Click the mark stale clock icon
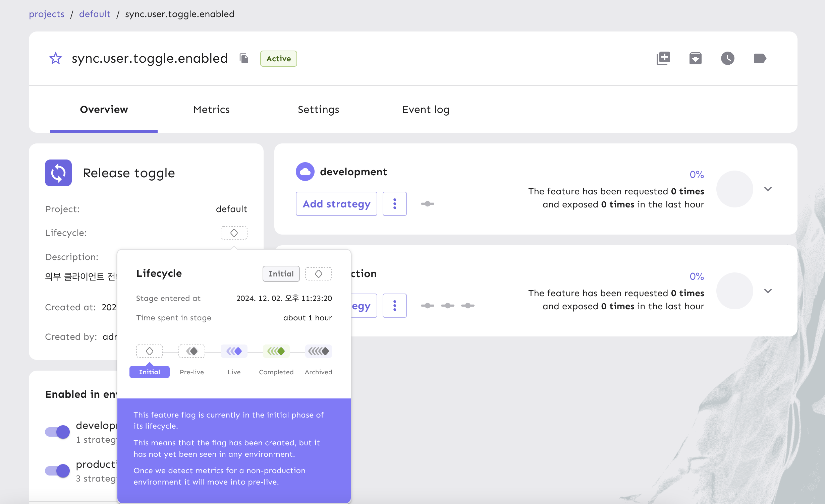 click(x=727, y=58)
